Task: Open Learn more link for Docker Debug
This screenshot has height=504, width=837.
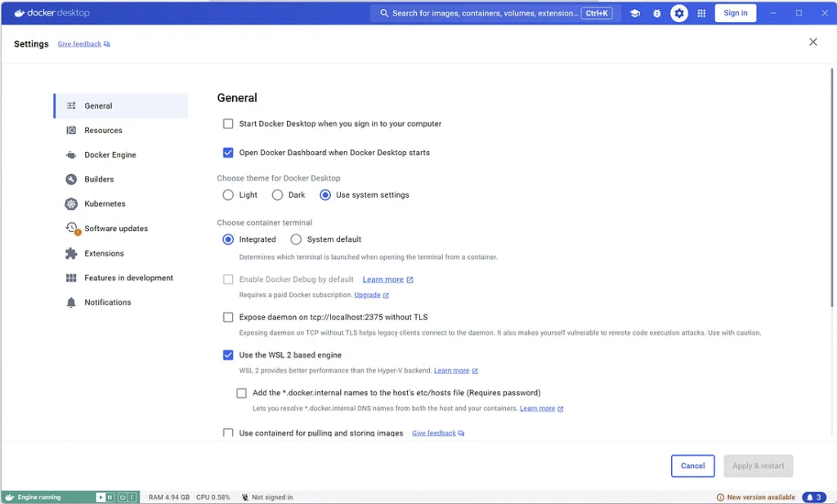Action: tap(383, 279)
